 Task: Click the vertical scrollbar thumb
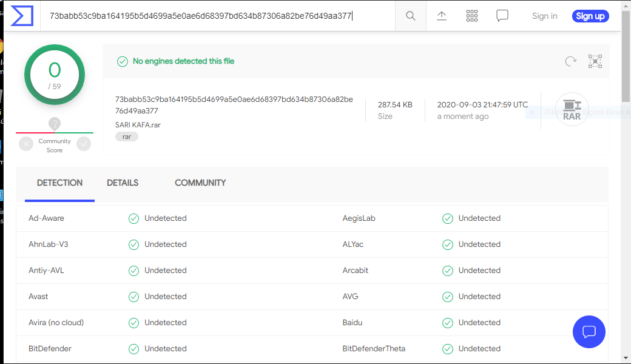click(x=626, y=56)
